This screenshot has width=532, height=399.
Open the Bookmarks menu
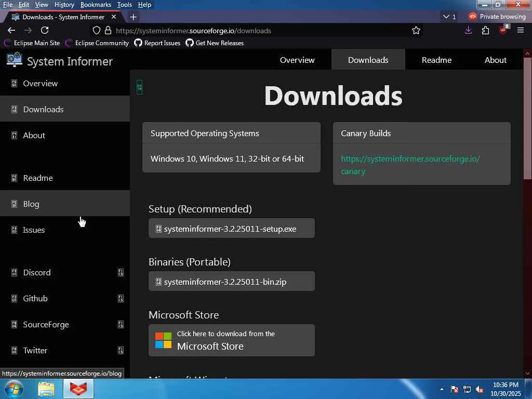[x=96, y=5]
